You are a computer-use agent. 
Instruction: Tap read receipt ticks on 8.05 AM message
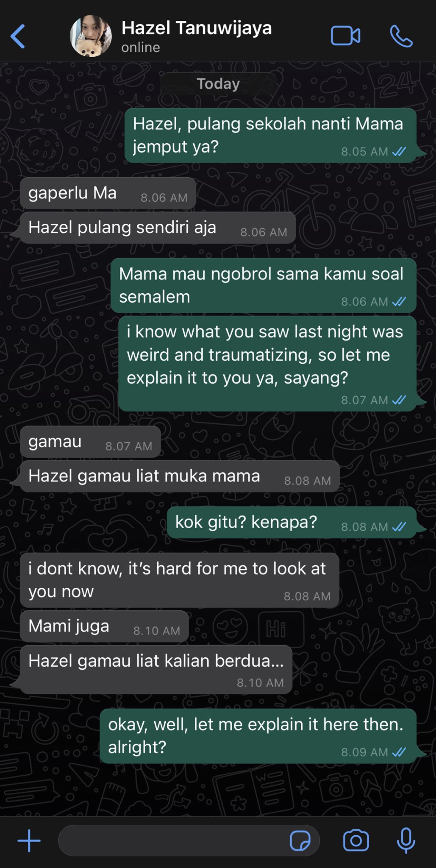click(x=399, y=151)
